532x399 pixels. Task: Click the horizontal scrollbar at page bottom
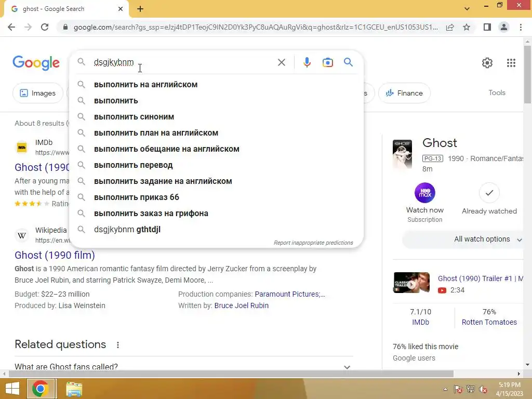(x=231, y=374)
